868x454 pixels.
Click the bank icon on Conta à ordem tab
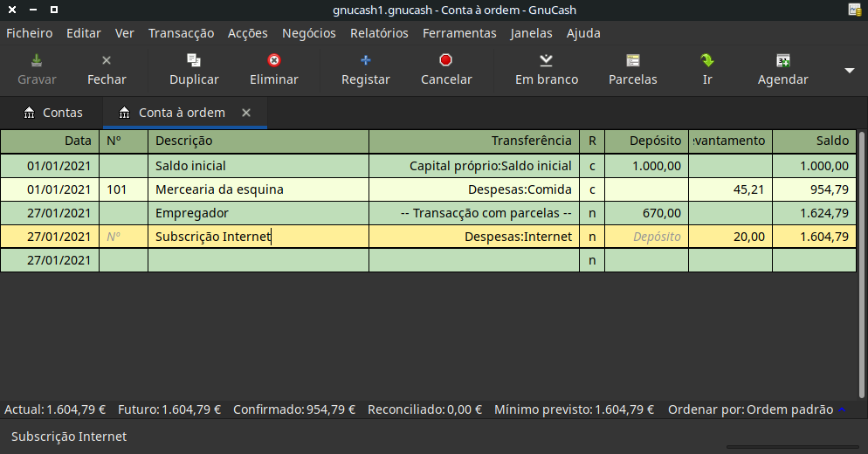click(x=125, y=113)
